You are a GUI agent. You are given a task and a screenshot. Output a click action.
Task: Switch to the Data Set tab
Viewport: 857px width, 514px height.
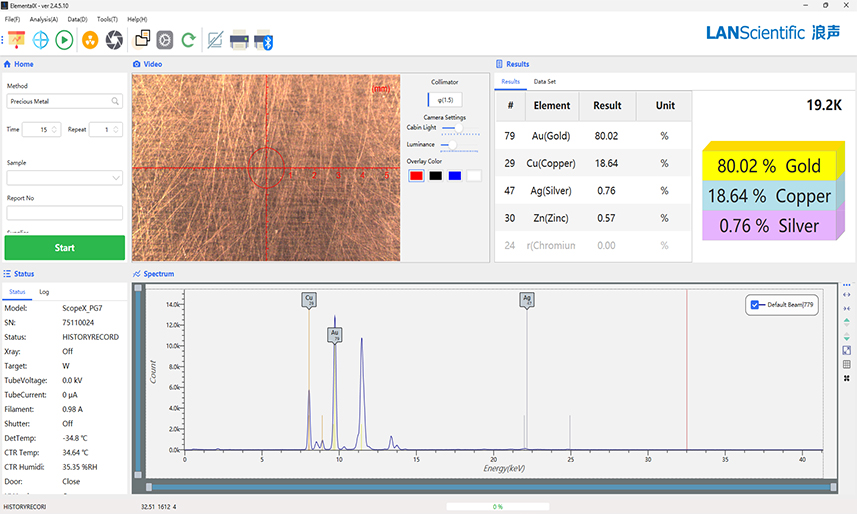[x=545, y=81]
